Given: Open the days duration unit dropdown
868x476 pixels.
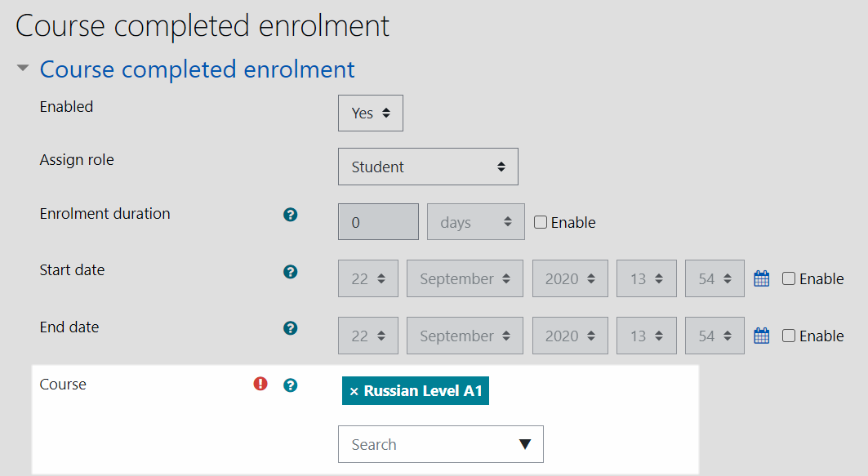Looking at the screenshot, I should click(x=475, y=221).
